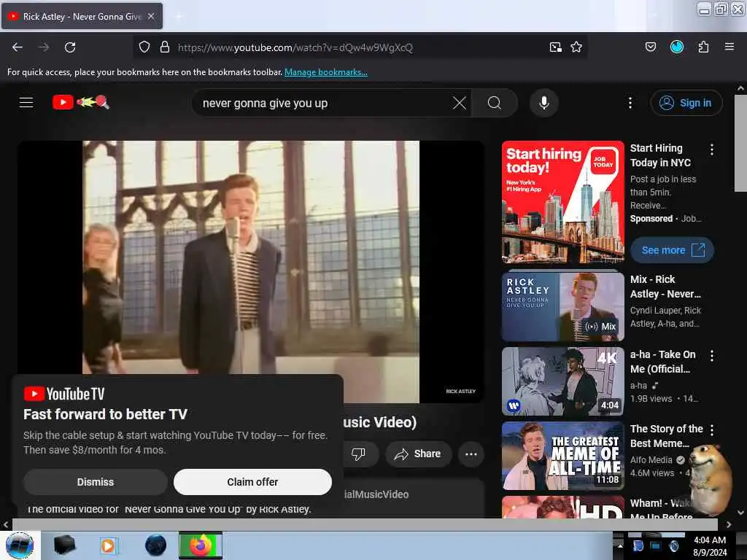The image size is (747, 560).
Task: Go back to previous page
Action: [x=18, y=47]
